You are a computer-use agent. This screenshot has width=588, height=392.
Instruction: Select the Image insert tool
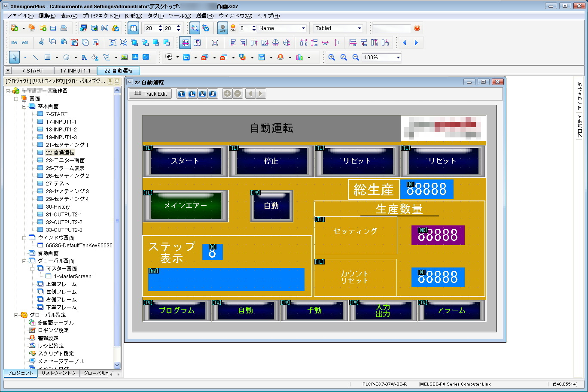(x=124, y=57)
